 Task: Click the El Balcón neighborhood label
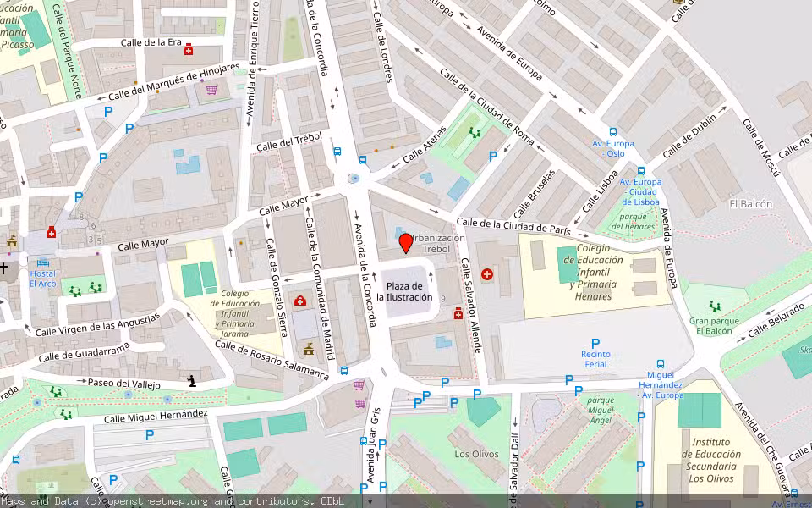[x=750, y=204]
